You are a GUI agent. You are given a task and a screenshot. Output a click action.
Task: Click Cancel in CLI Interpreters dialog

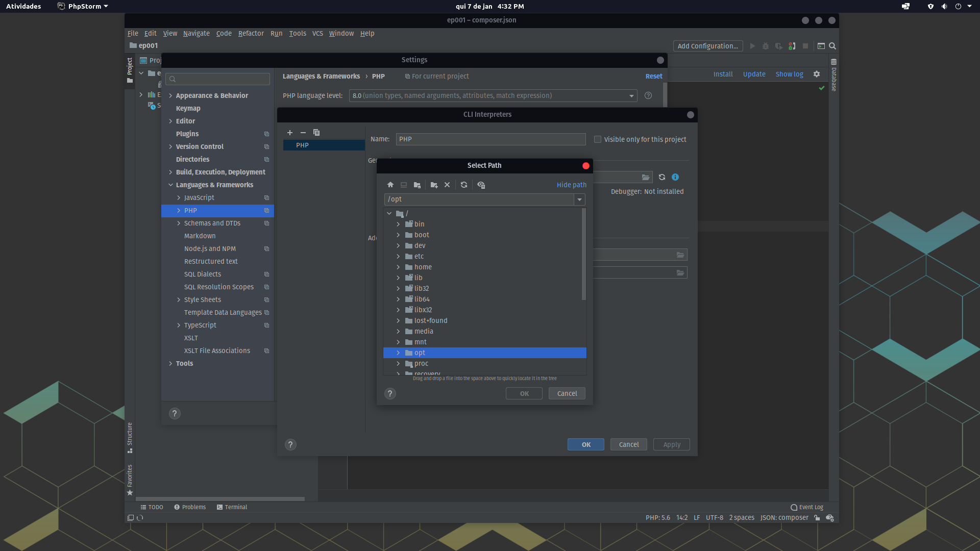pyautogui.click(x=629, y=444)
